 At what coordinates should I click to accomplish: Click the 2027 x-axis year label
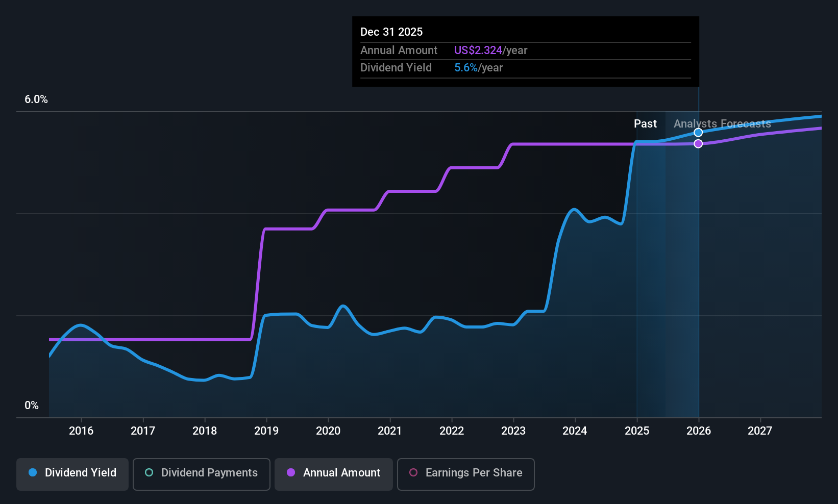coord(760,431)
